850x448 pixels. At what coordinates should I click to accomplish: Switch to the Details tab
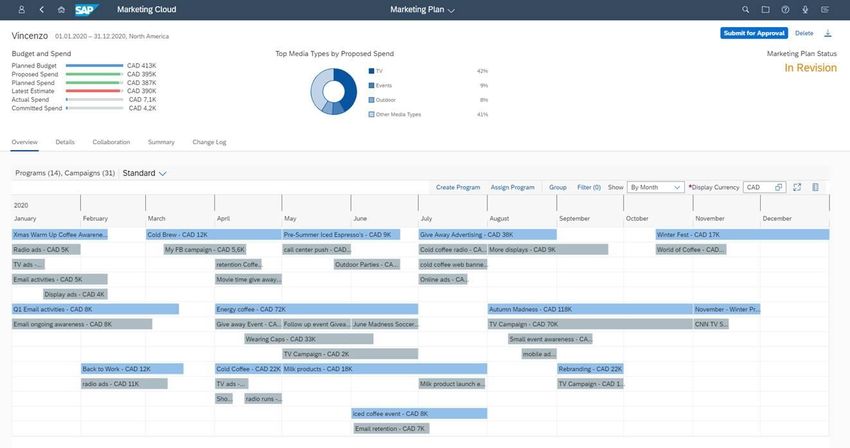click(65, 142)
